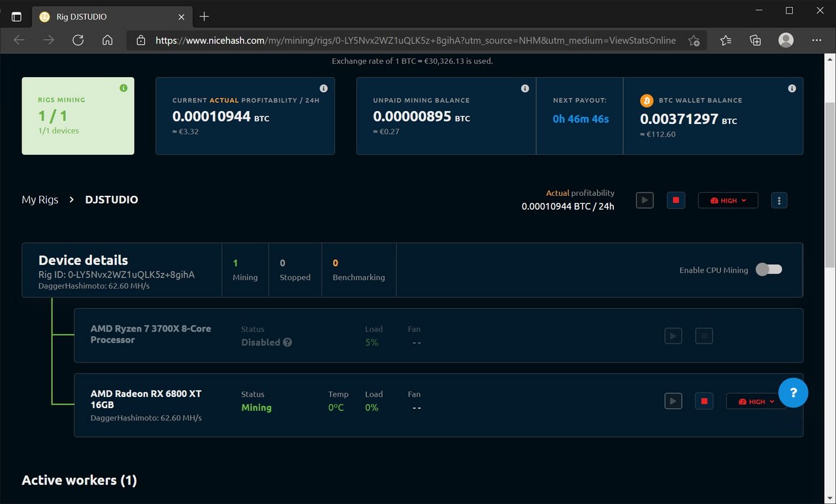Screen dimensions: 836x504
Task: Go to browser home page
Action: 108,40
